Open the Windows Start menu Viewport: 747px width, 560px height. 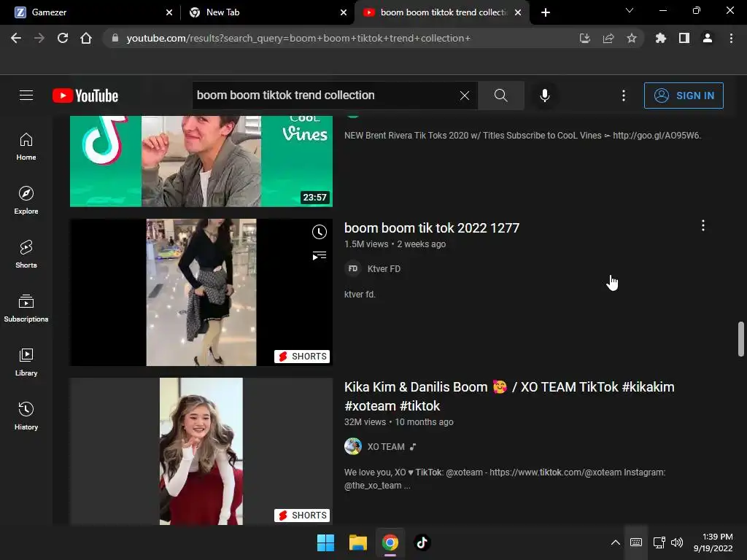pyautogui.click(x=326, y=542)
